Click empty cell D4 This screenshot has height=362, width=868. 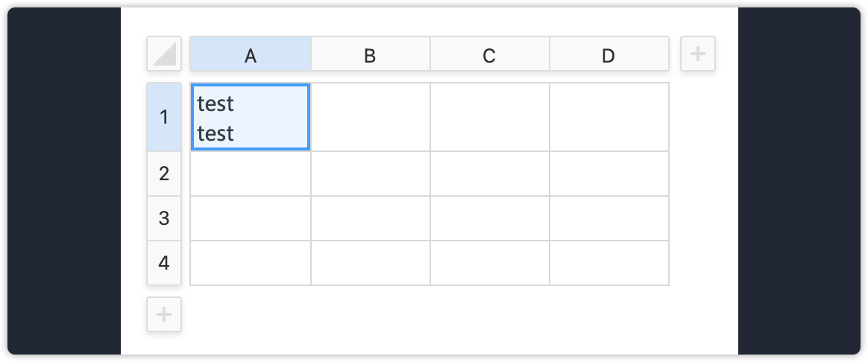click(x=609, y=263)
